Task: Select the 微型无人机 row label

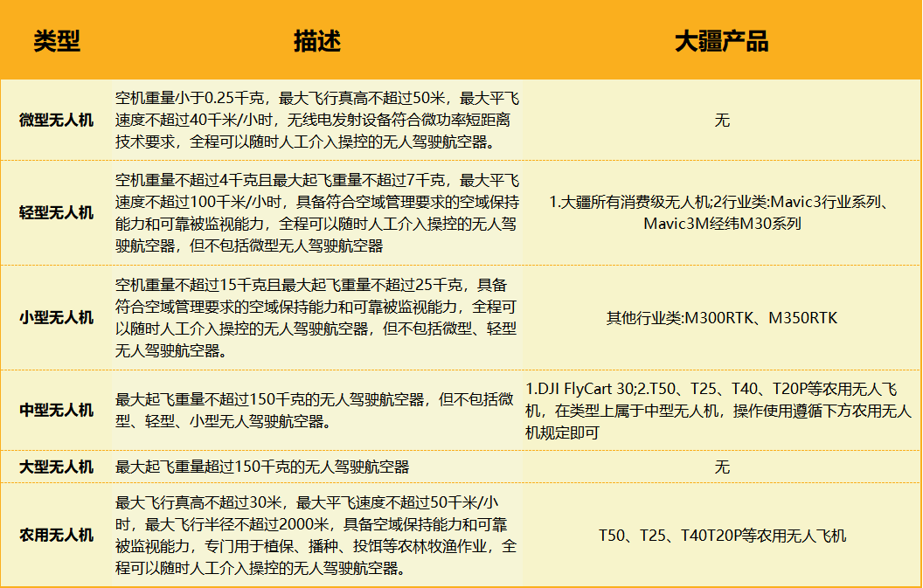Action: point(57,120)
